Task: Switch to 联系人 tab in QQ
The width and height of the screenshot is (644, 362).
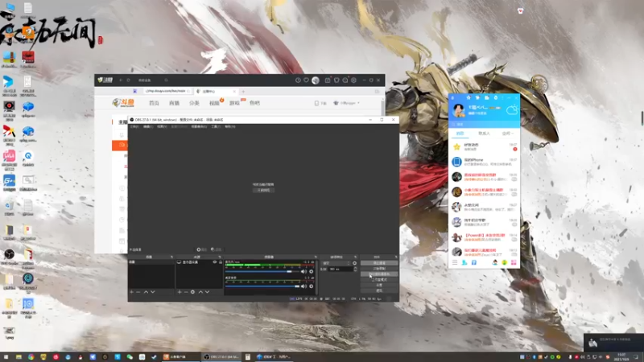Action: (484, 134)
